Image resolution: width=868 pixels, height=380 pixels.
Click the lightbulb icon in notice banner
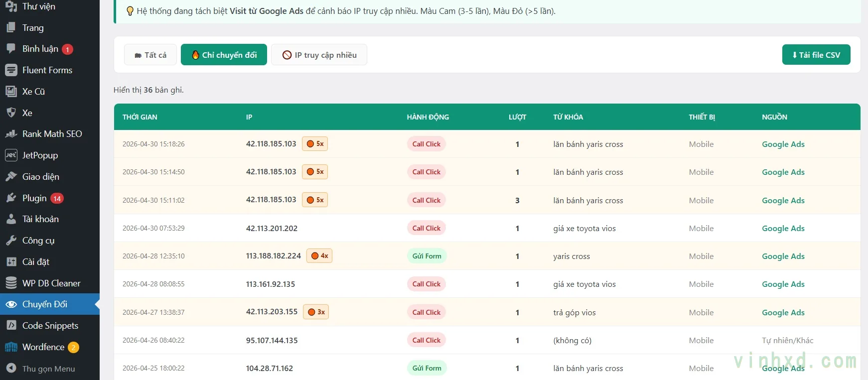(130, 11)
